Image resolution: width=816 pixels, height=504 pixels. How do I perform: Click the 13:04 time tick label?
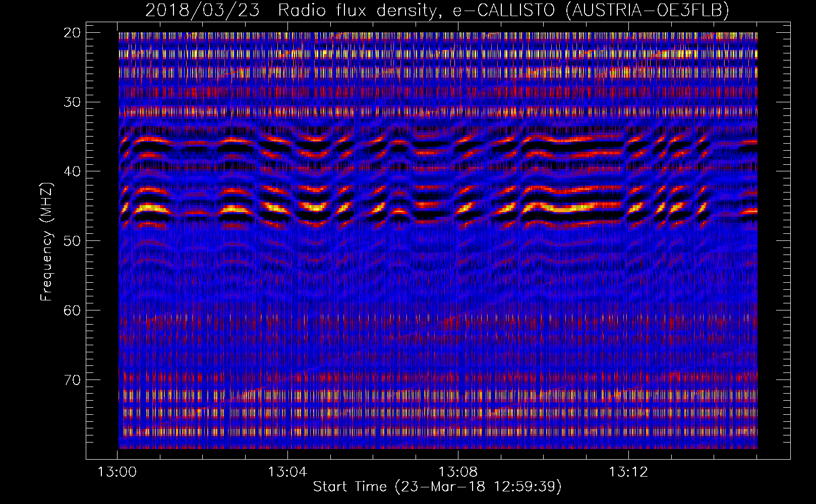pyautogui.click(x=287, y=472)
